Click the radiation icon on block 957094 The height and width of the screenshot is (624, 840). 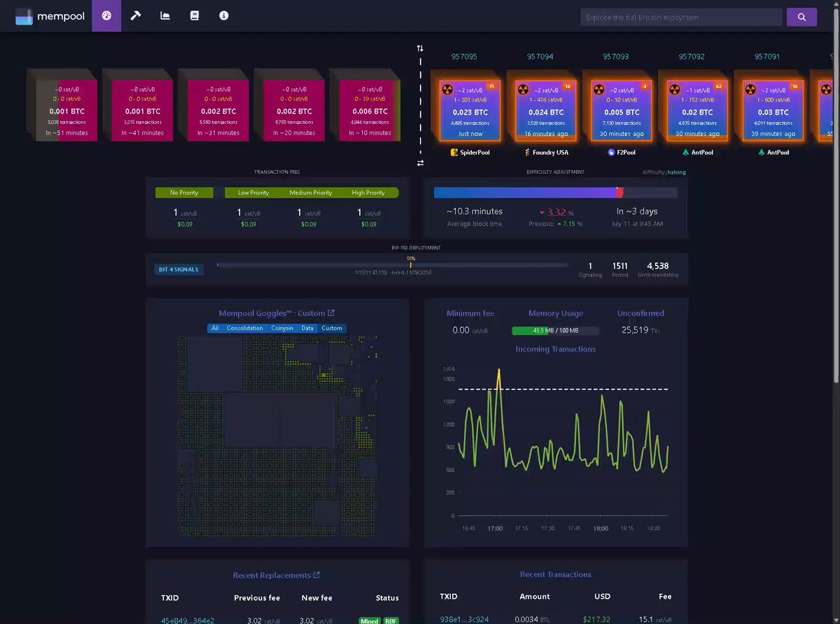(x=524, y=90)
